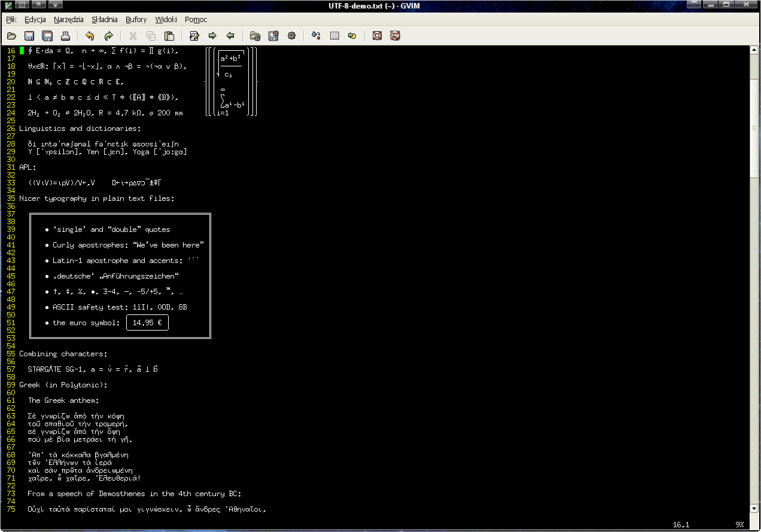Image resolution: width=761 pixels, height=532 pixels.
Task: Copy selection to clipboard icon
Action: (151, 35)
